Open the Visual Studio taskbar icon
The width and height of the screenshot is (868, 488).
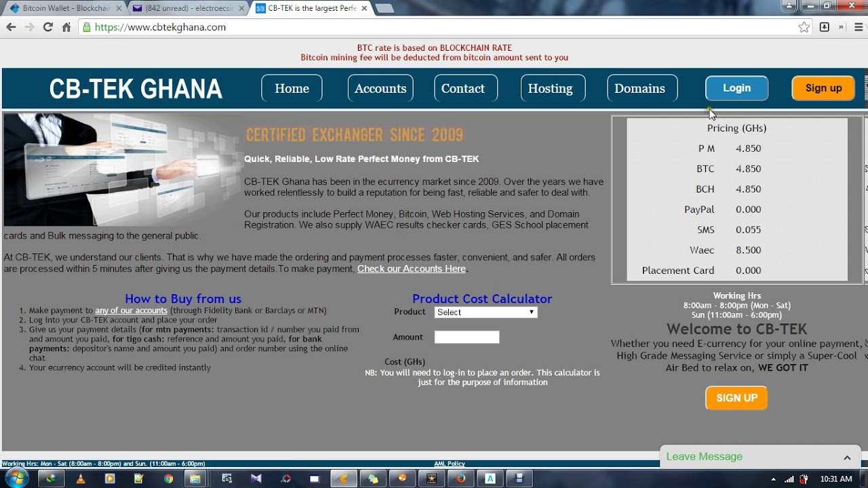[256, 479]
